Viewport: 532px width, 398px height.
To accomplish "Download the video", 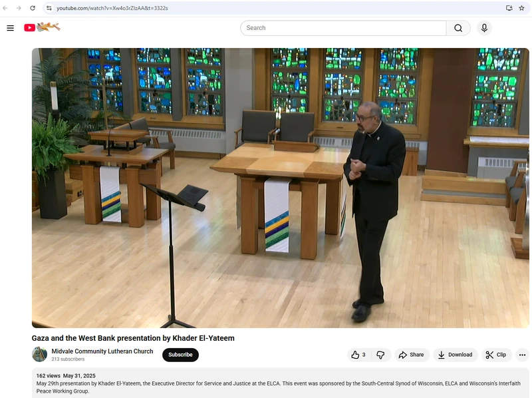I will (x=455, y=355).
